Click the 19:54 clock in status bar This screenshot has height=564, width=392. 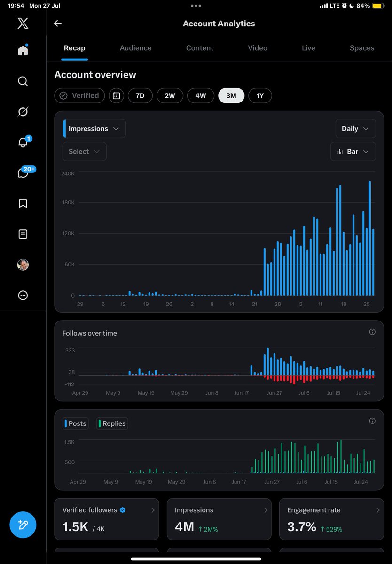pos(16,6)
